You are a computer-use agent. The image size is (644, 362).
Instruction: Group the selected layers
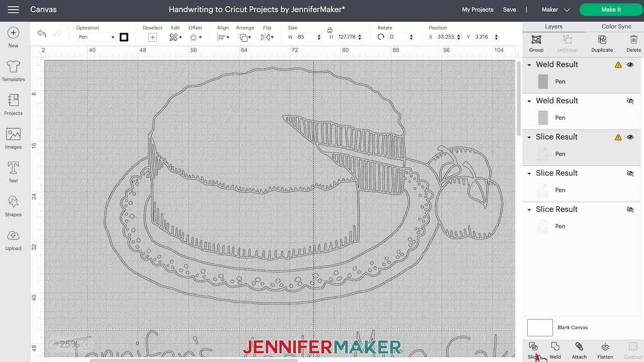(x=536, y=43)
